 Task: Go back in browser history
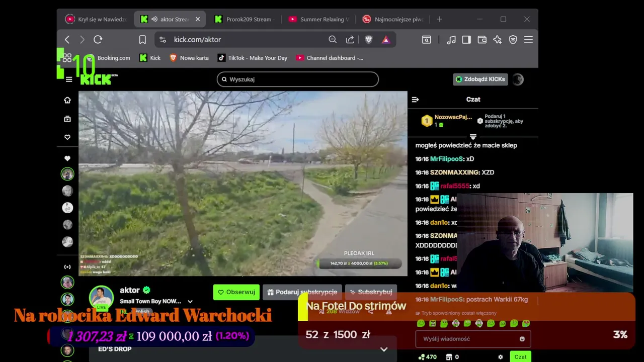coord(67,39)
